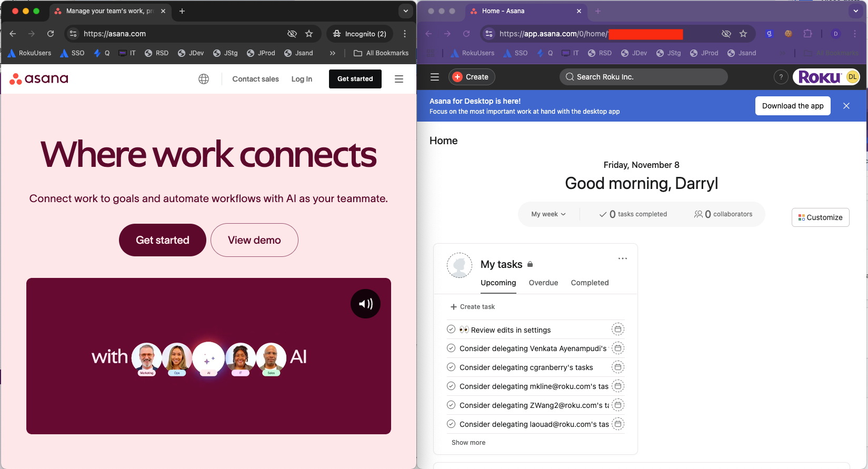Expand the bookmarks overflow chevron in left window
The width and height of the screenshot is (868, 469).
[x=333, y=53]
